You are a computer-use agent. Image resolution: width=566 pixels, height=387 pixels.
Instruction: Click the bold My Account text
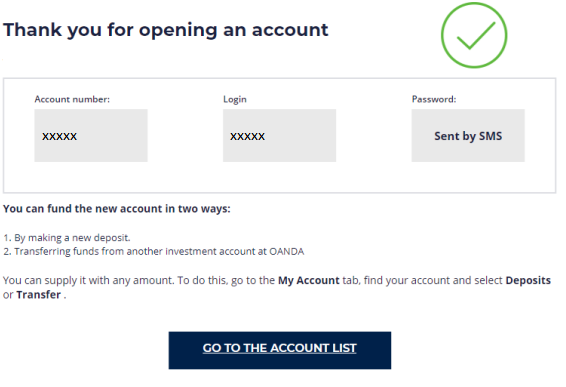click(309, 281)
